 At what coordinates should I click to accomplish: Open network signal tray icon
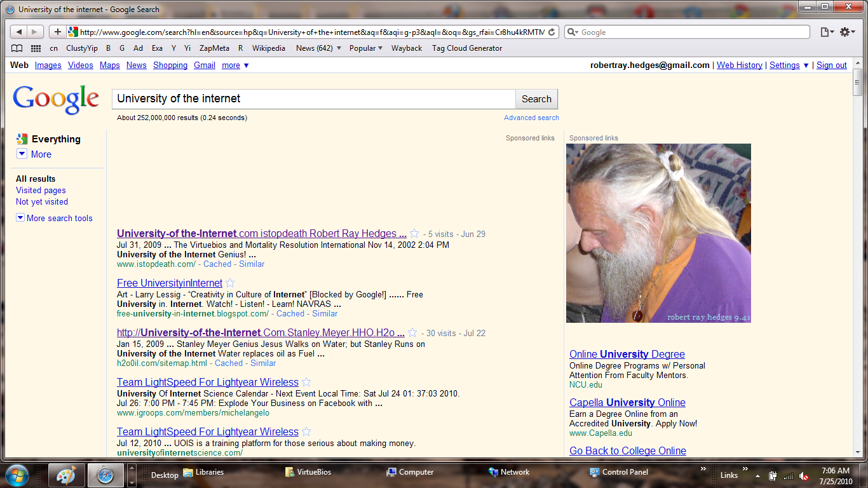coord(788,475)
